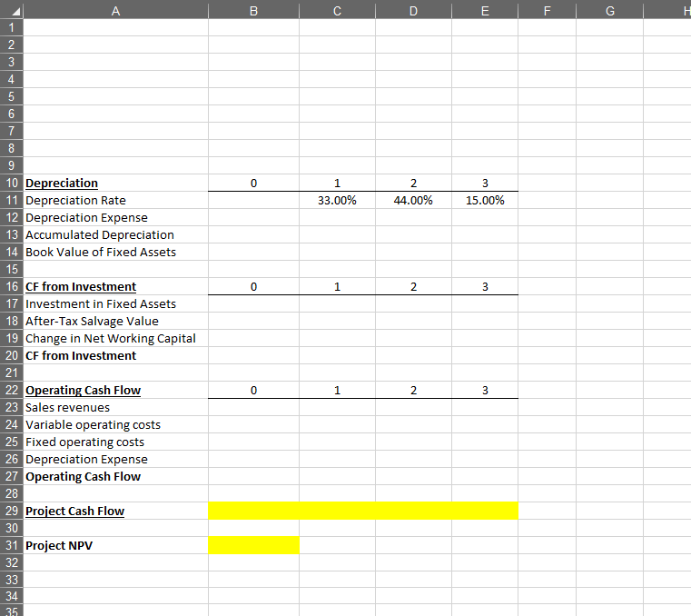
Task: Select 'Book Value of Fixed Assets' cell
Action: 115,252
